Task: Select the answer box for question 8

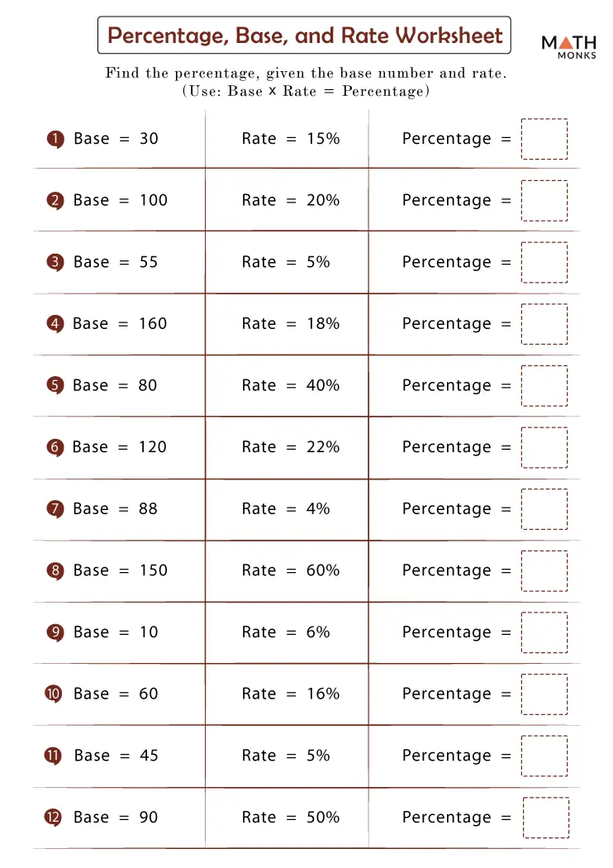Action: point(544,570)
